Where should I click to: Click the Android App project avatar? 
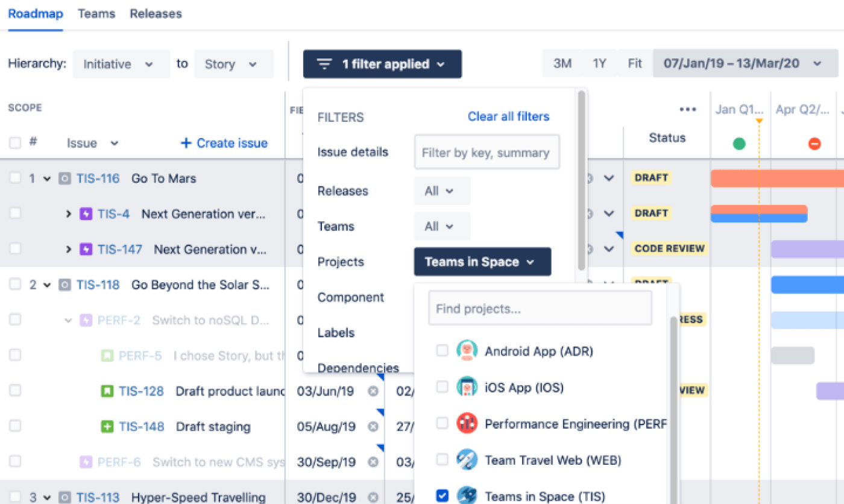467,350
